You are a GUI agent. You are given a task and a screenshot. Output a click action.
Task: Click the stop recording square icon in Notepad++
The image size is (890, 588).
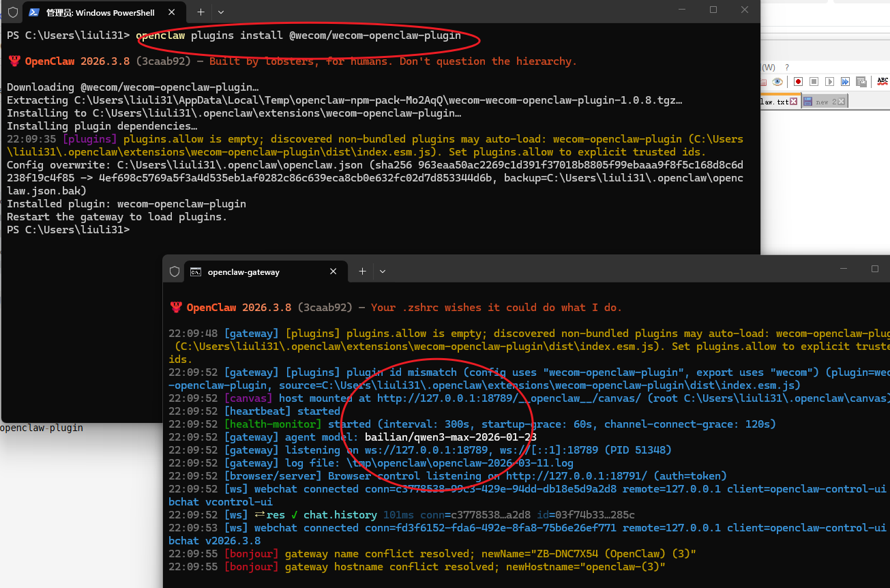814,81
